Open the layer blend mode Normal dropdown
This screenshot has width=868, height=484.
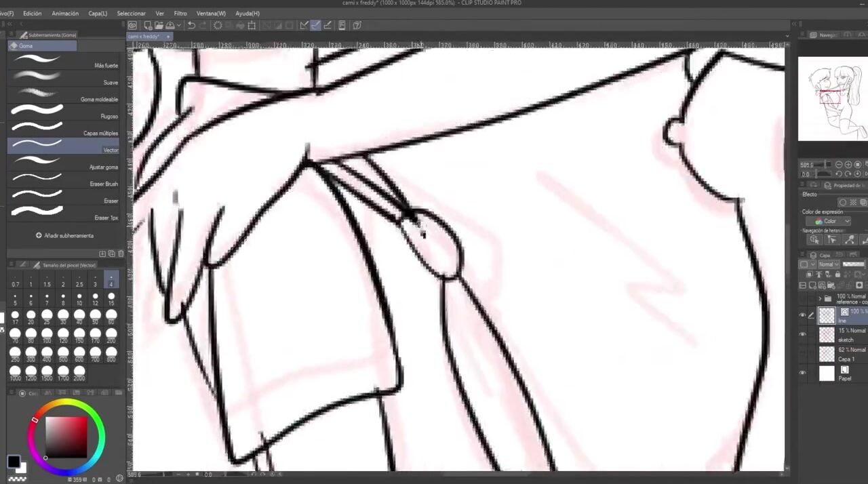[829, 264]
